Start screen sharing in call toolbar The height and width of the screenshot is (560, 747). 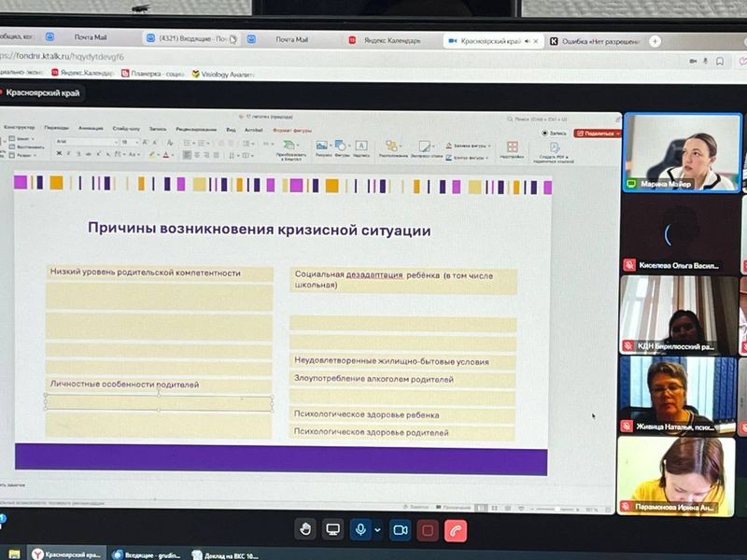[332, 529]
